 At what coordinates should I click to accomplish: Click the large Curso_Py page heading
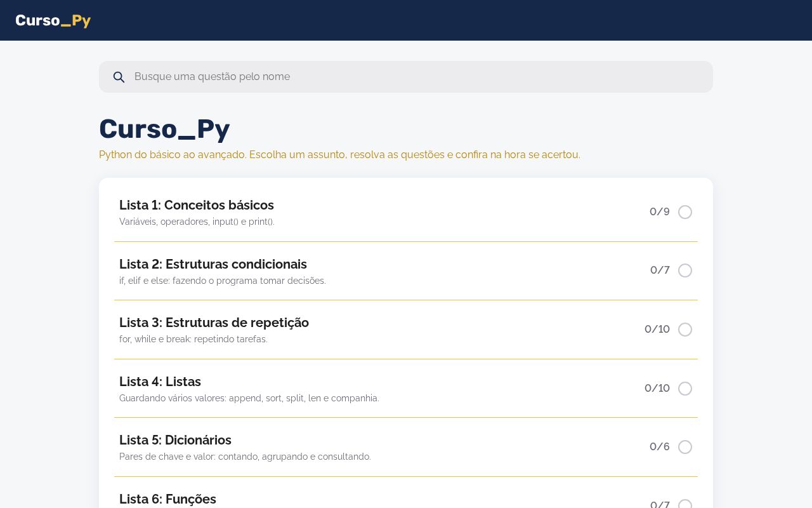click(164, 129)
